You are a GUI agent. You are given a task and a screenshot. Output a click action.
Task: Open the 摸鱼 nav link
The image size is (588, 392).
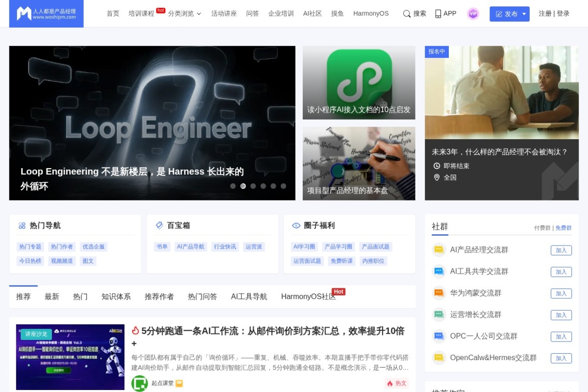pos(338,14)
